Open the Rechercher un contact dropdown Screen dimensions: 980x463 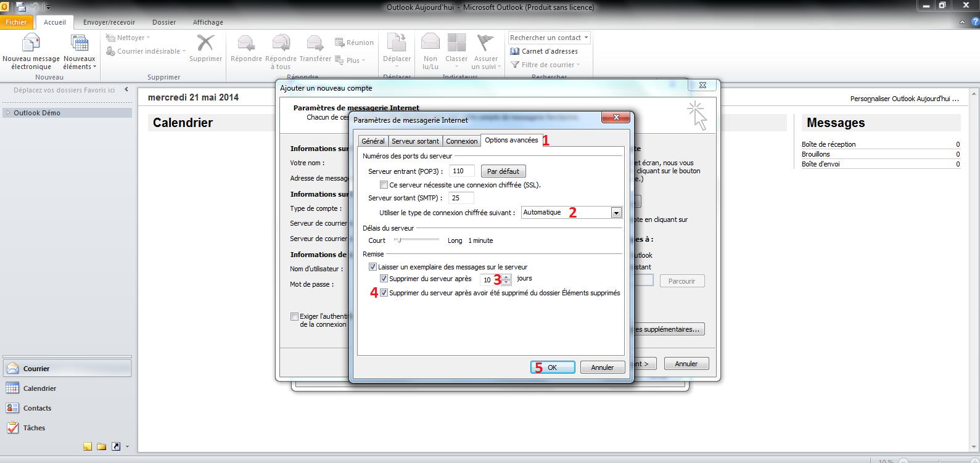click(x=586, y=38)
